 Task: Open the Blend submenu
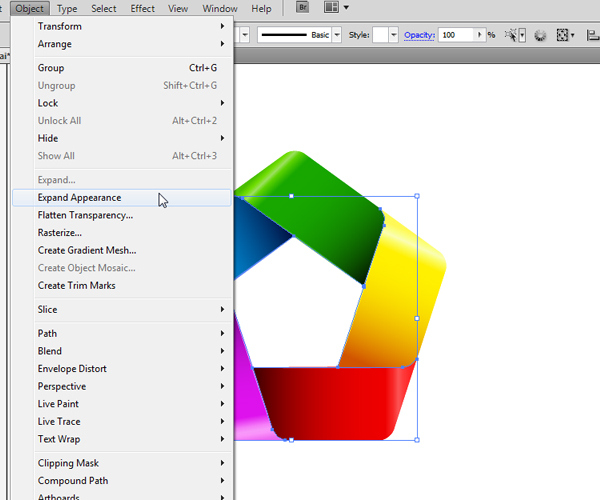pos(122,351)
